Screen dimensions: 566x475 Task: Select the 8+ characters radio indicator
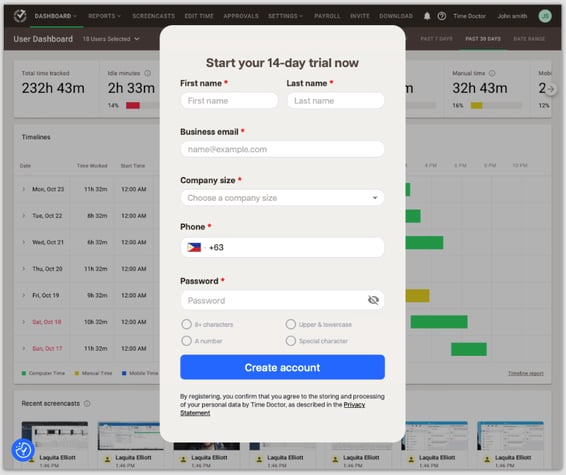(x=186, y=324)
